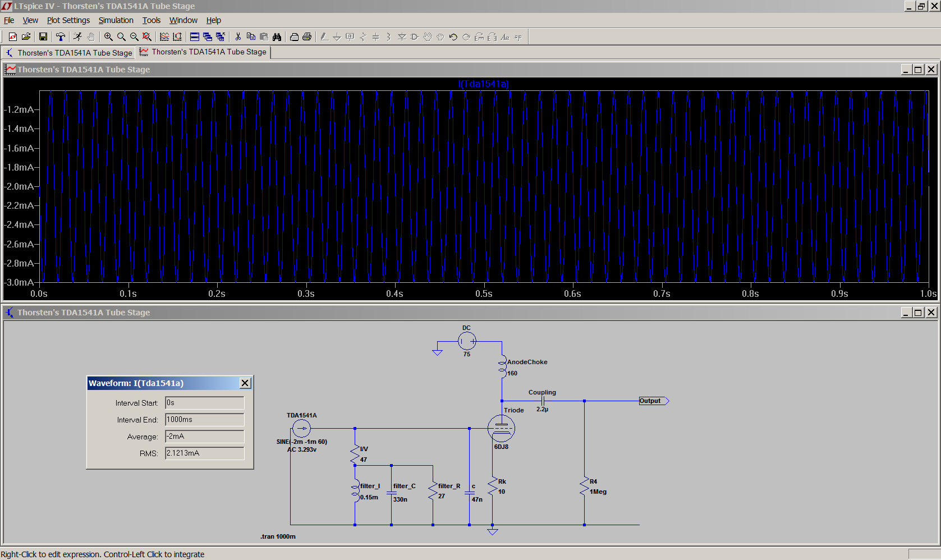This screenshot has width=941, height=560.
Task: Click the Autorange toolbar icon
Action: [x=177, y=37]
